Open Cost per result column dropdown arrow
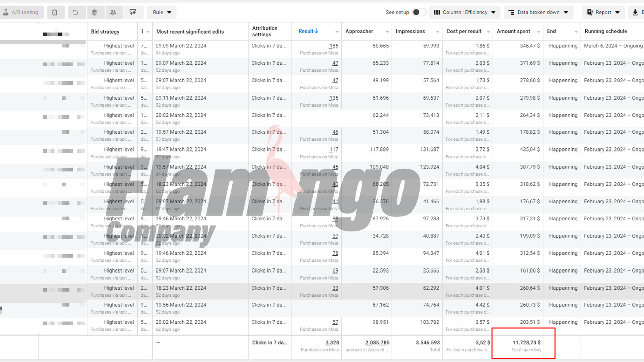This screenshot has width=644, height=362. (x=488, y=32)
